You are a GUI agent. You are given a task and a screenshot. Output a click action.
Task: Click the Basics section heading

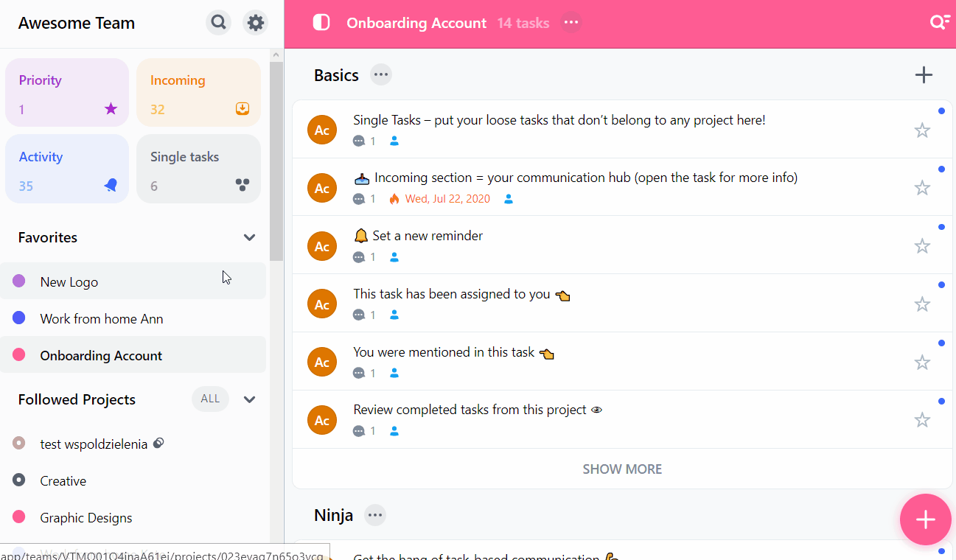[x=336, y=75]
